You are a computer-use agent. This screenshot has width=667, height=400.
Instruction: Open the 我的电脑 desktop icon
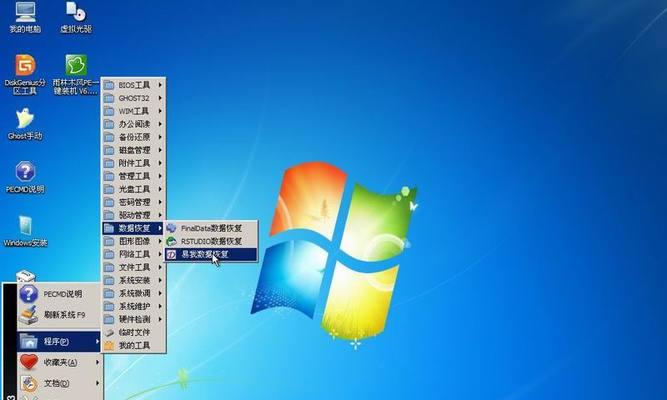click(25, 16)
